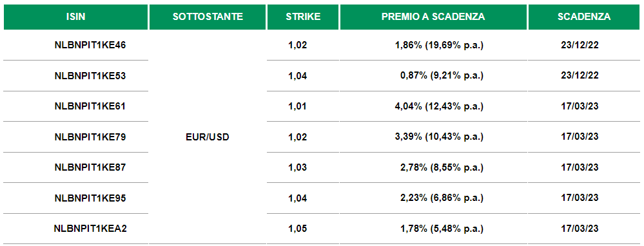This screenshot has width=644, height=246.
Task: Click premium 4,04% (12,43% p.a.) cell
Action: coord(439,106)
